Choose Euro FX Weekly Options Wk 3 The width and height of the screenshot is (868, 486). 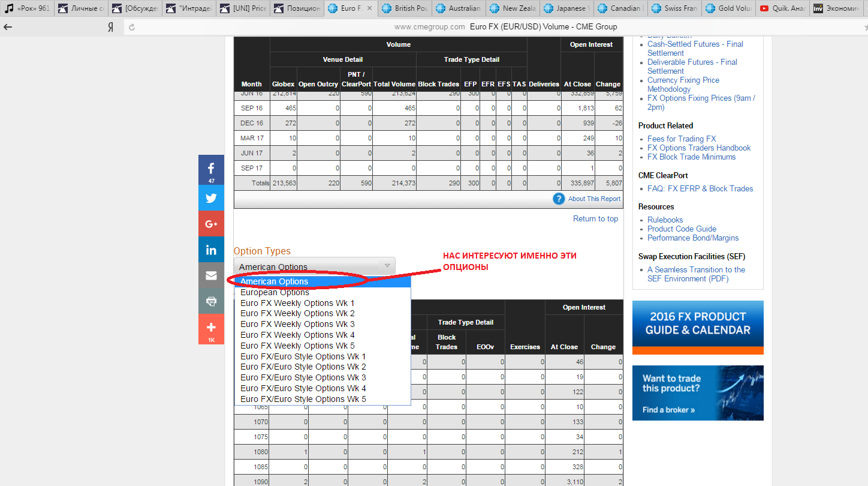click(323, 324)
